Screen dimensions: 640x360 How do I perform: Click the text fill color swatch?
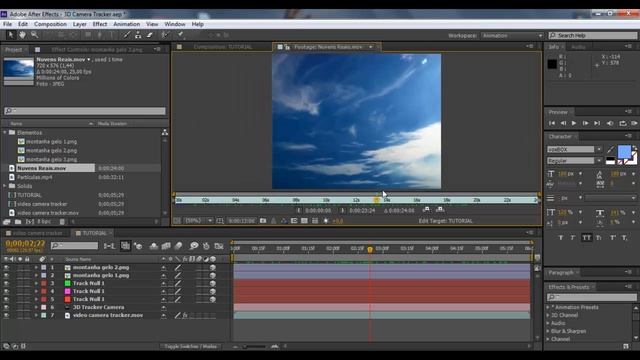[x=624, y=152]
